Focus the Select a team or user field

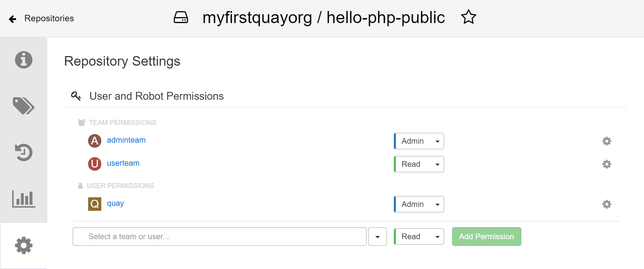click(x=220, y=237)
